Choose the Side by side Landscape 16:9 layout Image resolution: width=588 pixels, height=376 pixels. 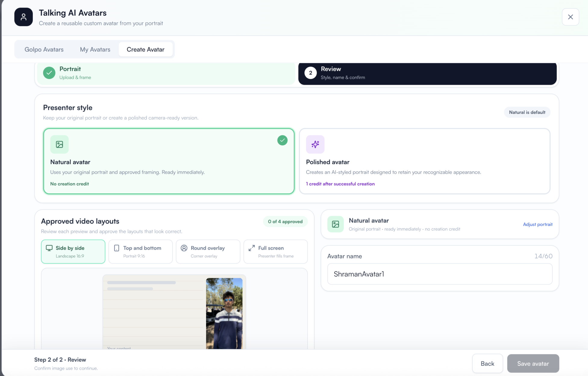click(x=73, y=252)
